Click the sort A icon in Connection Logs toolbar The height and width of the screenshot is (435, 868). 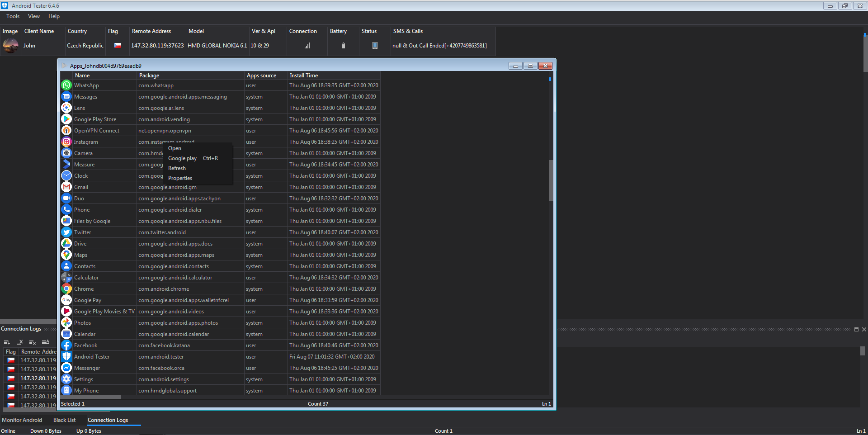45,342
